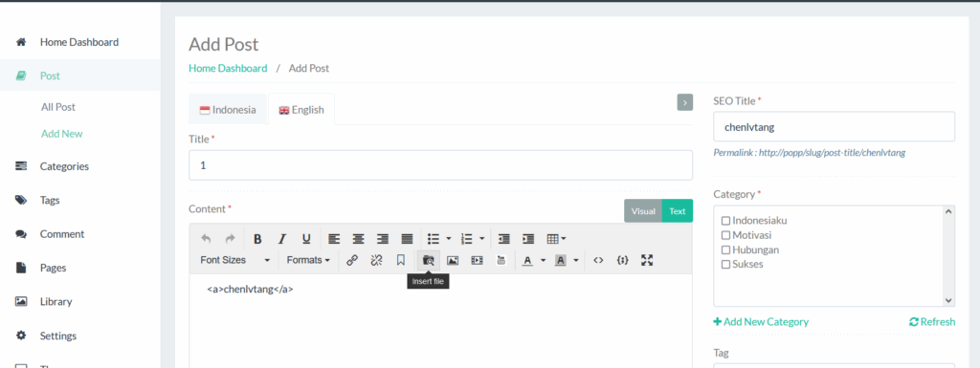The image size is (980, 368).
Task: Click category list scrollbar down arrow
Action: tap(948, 300)
